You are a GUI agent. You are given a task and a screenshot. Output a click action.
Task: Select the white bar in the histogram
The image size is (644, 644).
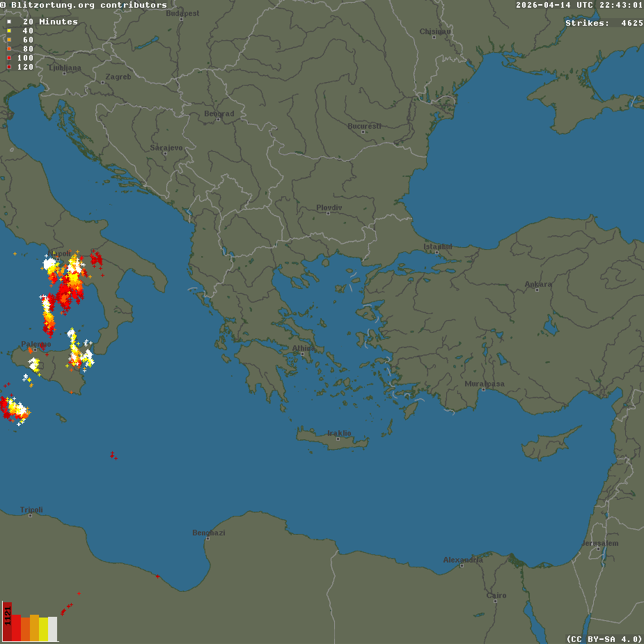coord(53,629)
